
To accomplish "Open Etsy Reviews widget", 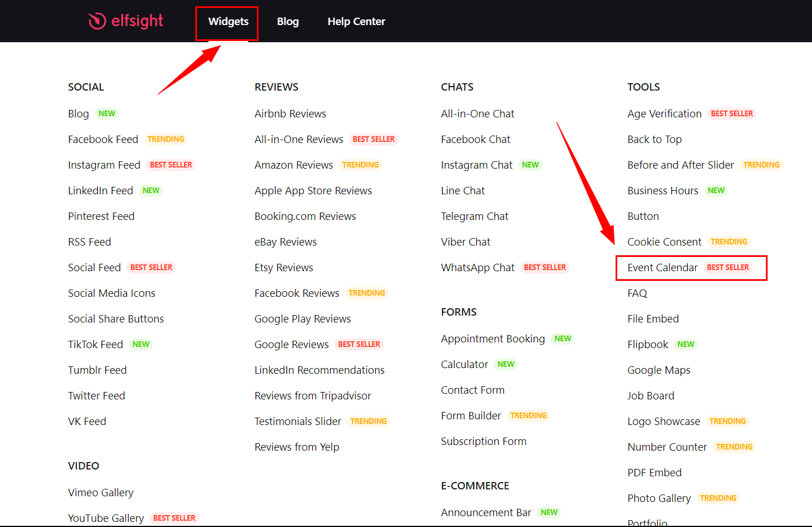I will click(284, 268).
